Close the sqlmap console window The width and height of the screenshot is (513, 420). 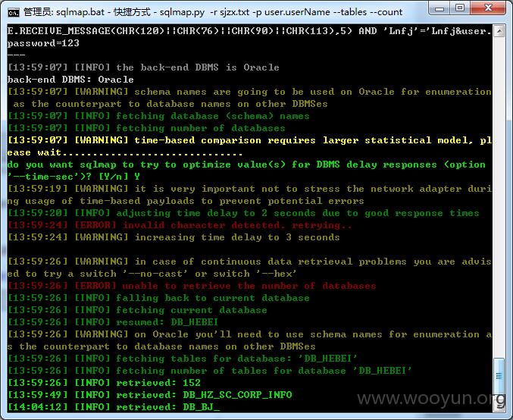pyautogui.click(x=488, y=8)
